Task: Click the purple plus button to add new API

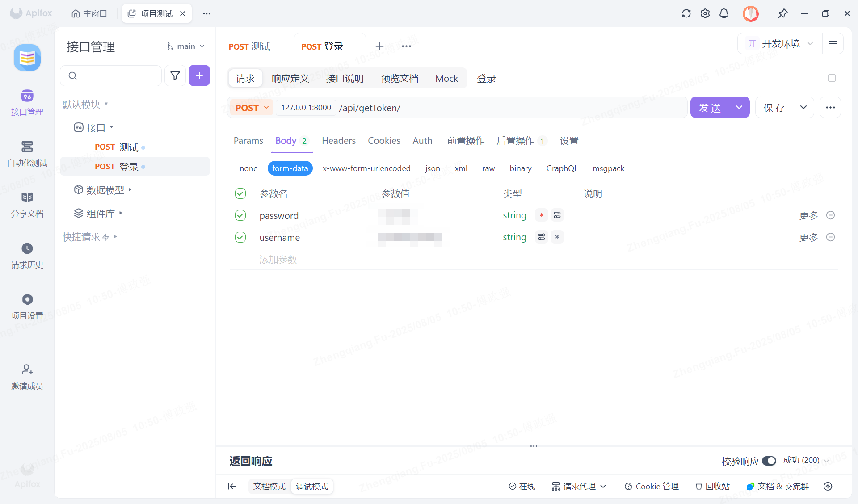Action: (x=199, y=76)
